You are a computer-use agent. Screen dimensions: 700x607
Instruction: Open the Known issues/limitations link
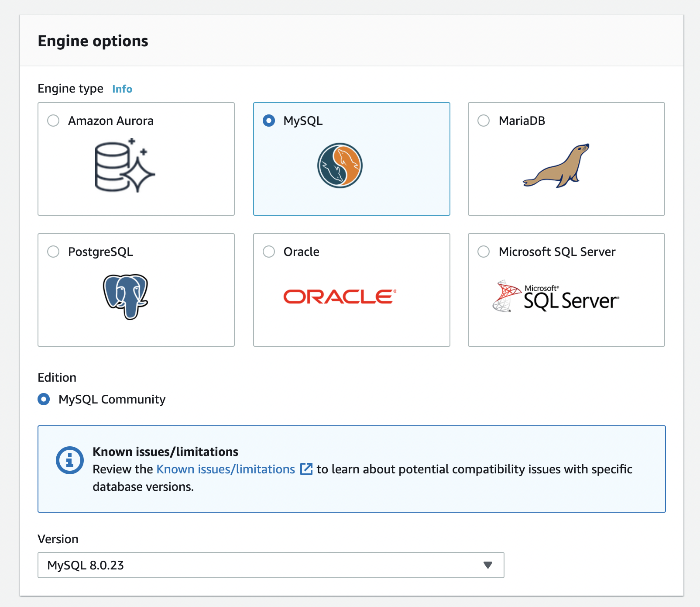point(226,469)
